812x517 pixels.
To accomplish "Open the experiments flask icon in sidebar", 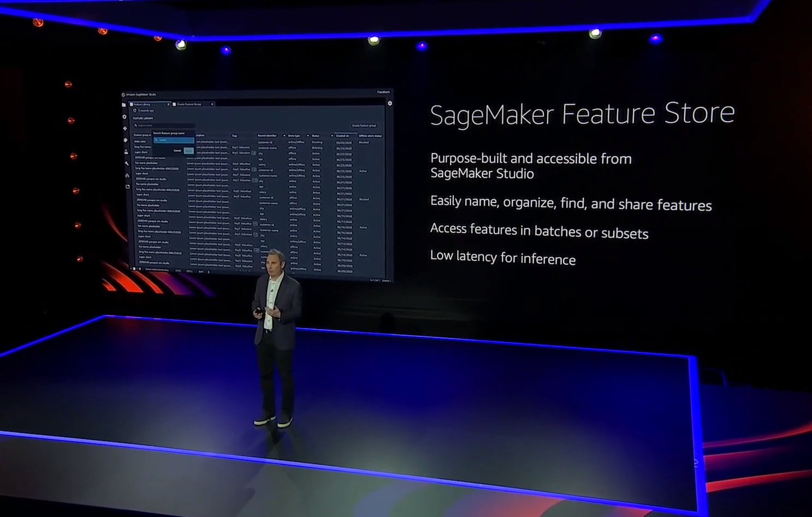I will tap(126, 152).
